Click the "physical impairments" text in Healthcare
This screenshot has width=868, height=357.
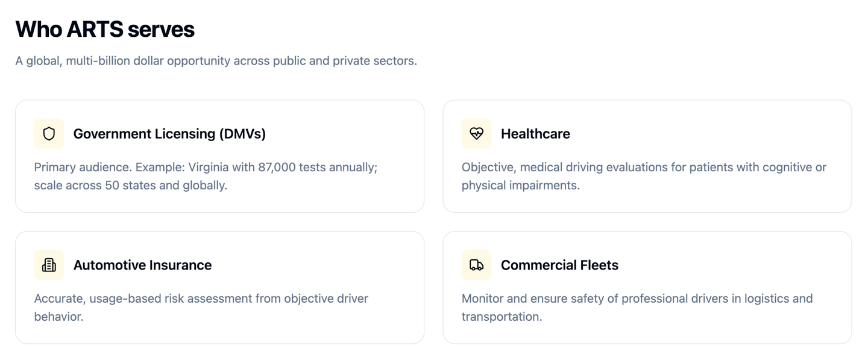click(520, 185)
